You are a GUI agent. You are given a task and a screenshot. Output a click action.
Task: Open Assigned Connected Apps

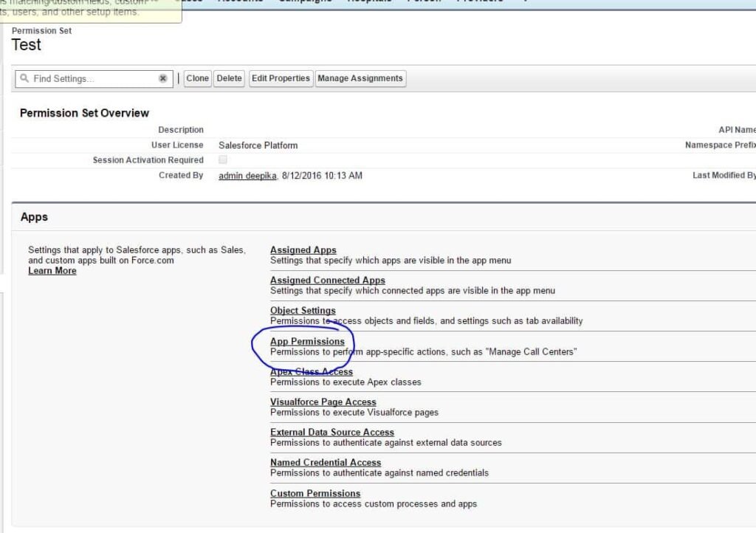(x=327, y=281)
